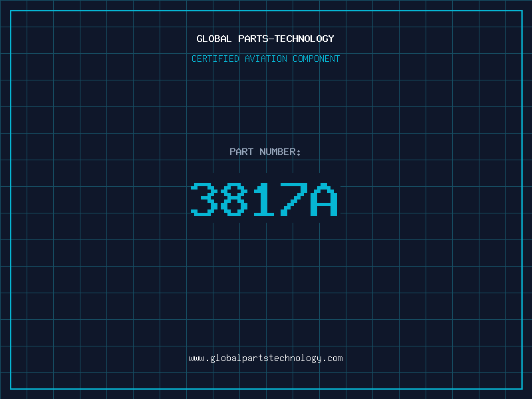Open the www.globalpartstechnology.com link

[265, 358]
